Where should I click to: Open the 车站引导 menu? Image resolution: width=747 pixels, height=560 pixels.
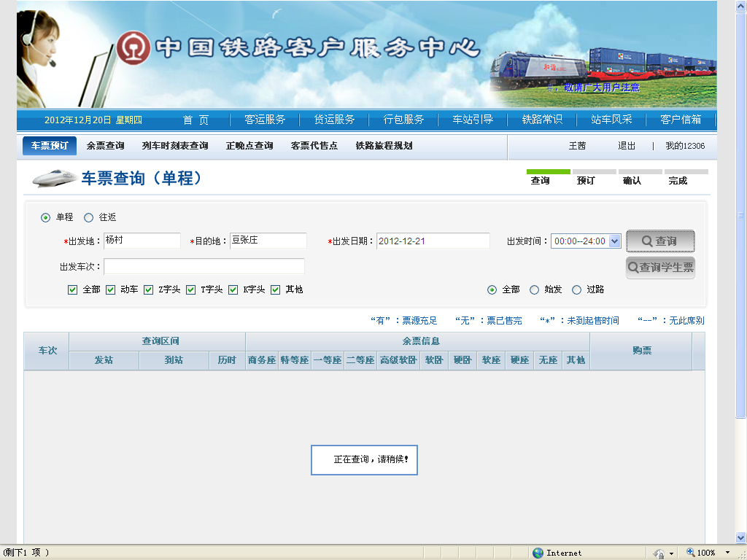(473, 120)
